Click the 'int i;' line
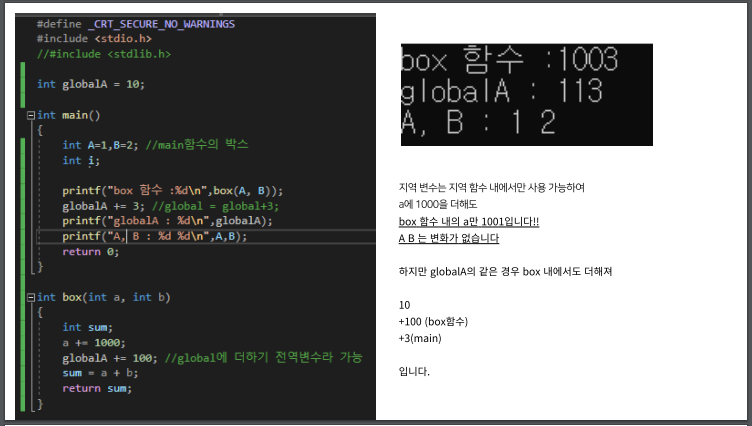Screen dimensions: 752x426 tap(81, 161)
